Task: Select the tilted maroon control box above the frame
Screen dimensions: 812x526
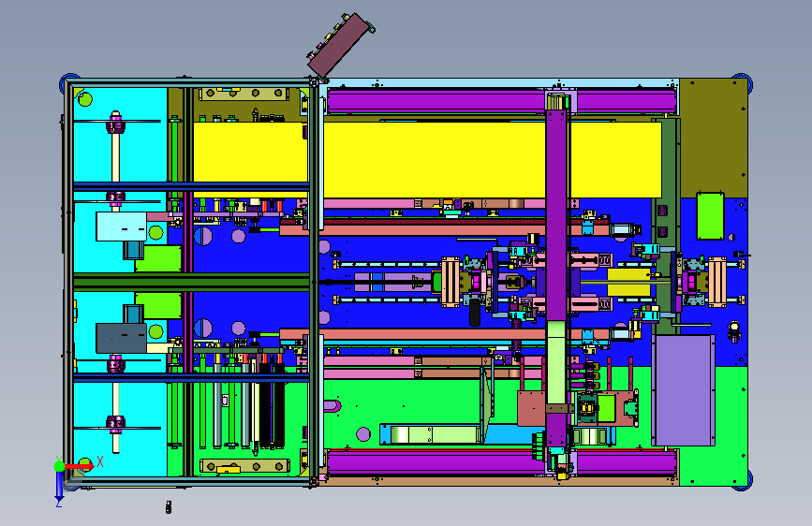Action: point(341,46)
